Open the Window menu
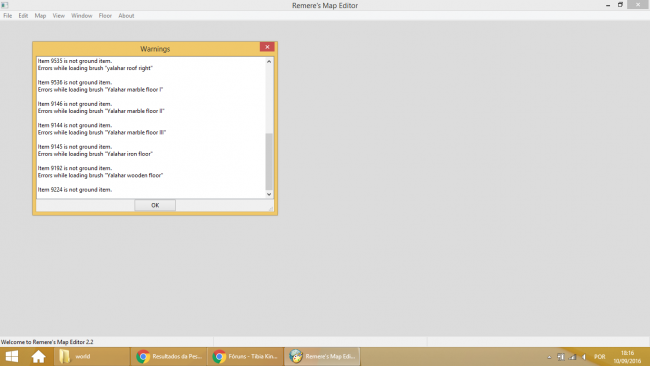The image size is (650, 366). [x=82, y=16]
